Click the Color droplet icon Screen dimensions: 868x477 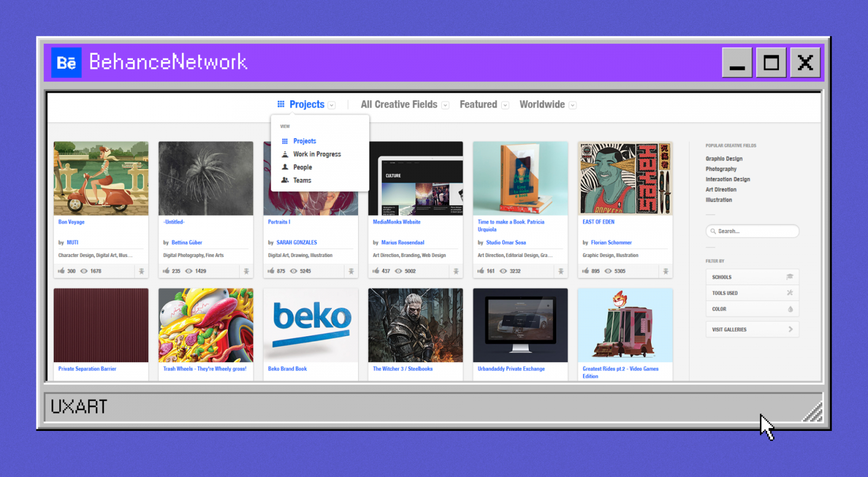pyautogui.click(x=790, y=309)
